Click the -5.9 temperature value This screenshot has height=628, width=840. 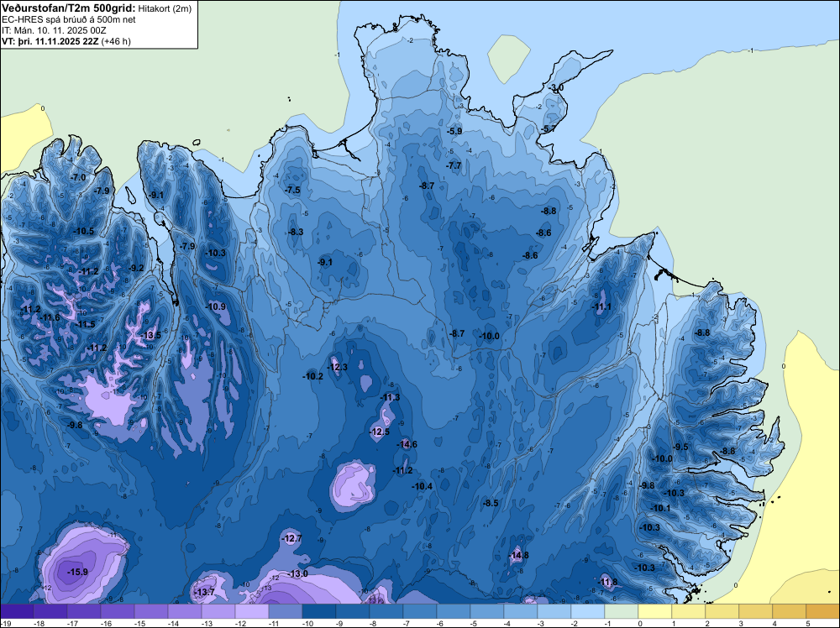coord(454,131)
